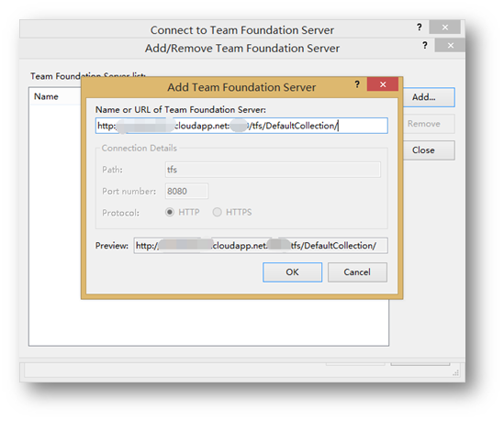Select the HTTPS protocol radio button
The height and width of the screenshot is (421, 504).
point(218,212)
